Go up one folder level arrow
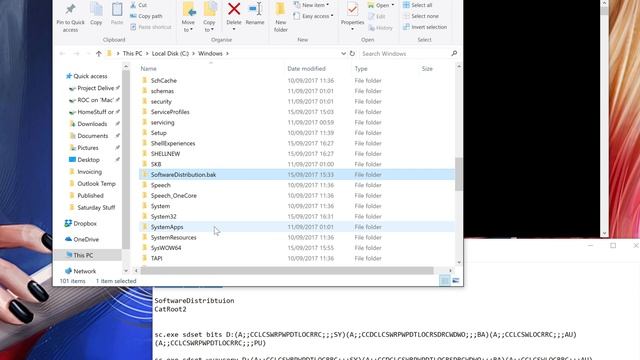This screenshot has width=640, height=360. (98, 53)
